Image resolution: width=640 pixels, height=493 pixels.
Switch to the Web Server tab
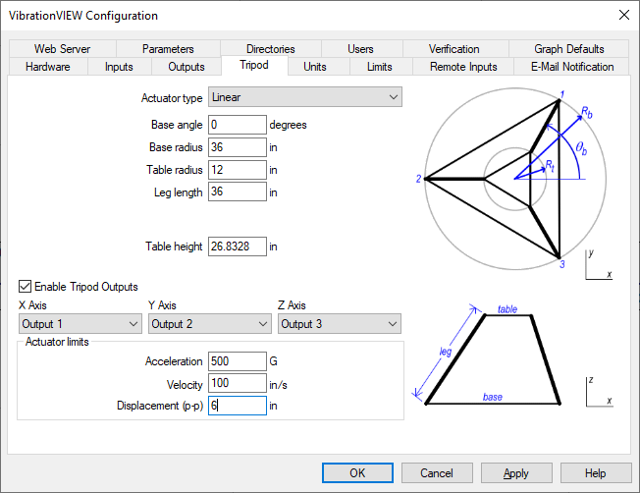tap(62, 49)
